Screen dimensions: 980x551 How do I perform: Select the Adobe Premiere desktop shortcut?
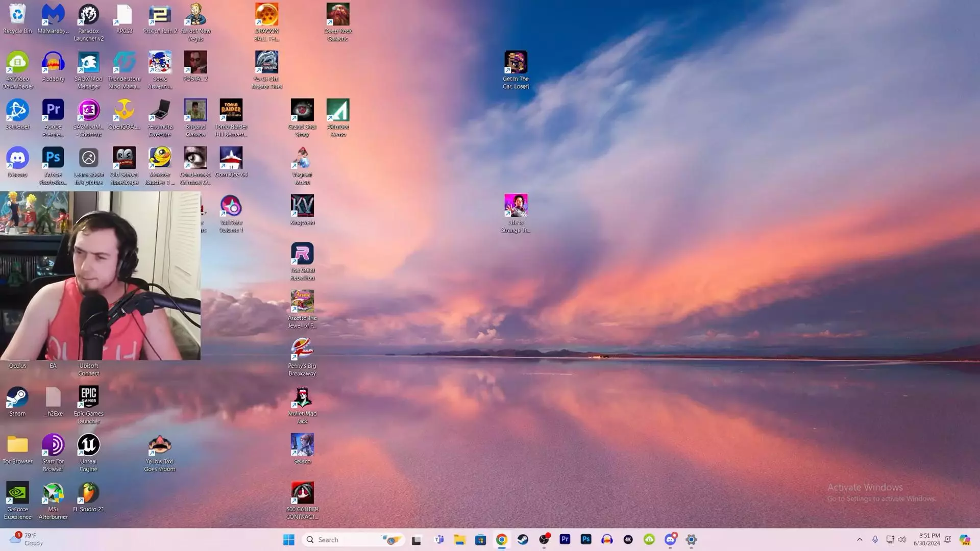pyautogui.click(x=53, y=118)
